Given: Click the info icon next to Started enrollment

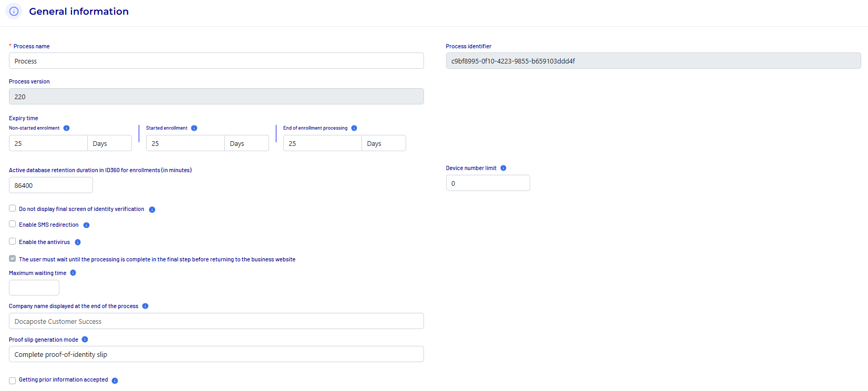Looking at the screenshot, I should (194, 128).
